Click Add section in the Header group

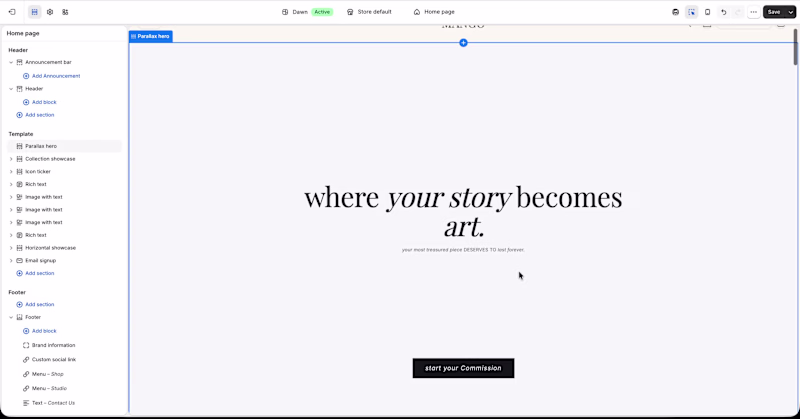[40, 115]
